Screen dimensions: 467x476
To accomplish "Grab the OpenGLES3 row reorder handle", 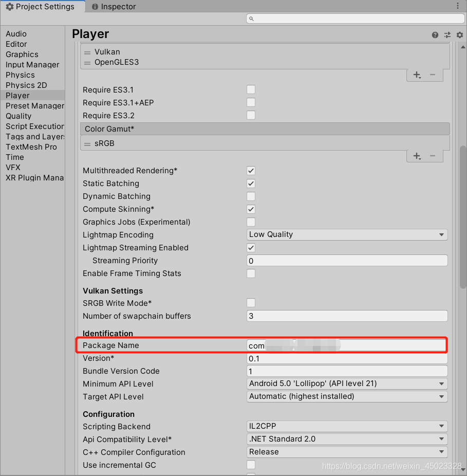I will coord(87,63).
